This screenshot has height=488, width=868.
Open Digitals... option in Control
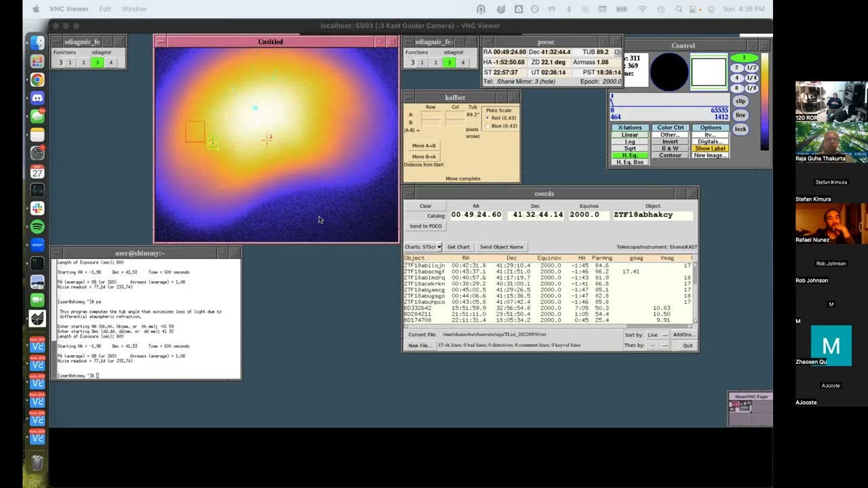710,142
